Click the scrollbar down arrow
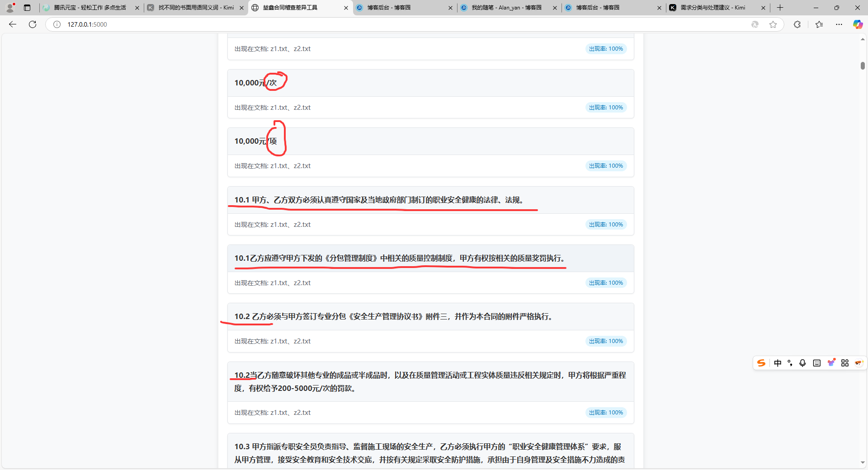This screenshot has height=470, width=868. pyautogui.click(x=863, y=463)
